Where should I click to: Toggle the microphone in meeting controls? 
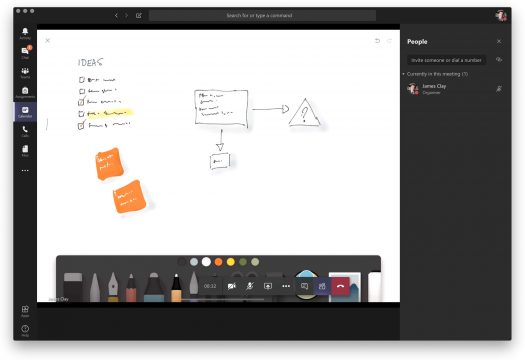point(250,286)
